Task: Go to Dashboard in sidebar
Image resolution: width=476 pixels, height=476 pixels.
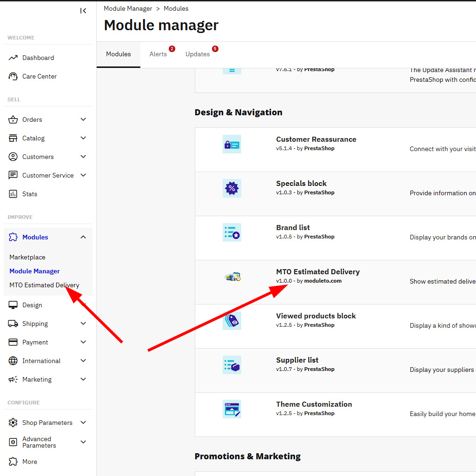Action: (x=38, y=58)
